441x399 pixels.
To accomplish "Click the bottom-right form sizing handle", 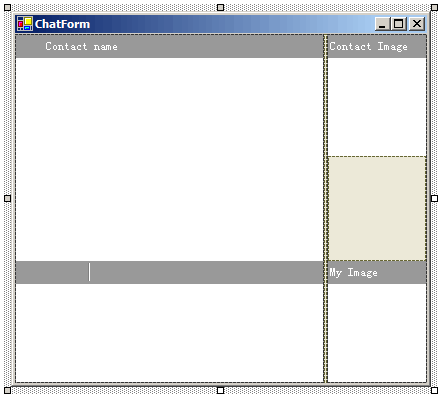I will (434, 390).
